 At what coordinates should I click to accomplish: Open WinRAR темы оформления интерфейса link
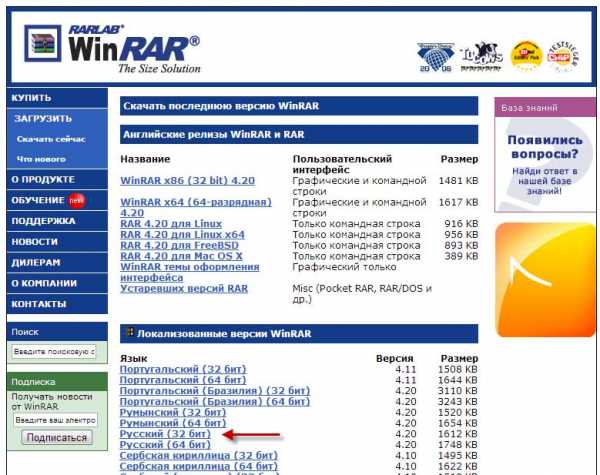tap(190, 272)
